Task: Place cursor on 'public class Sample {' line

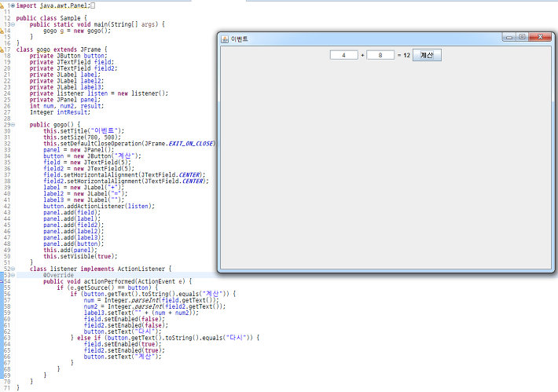Action: click(51, 18)
